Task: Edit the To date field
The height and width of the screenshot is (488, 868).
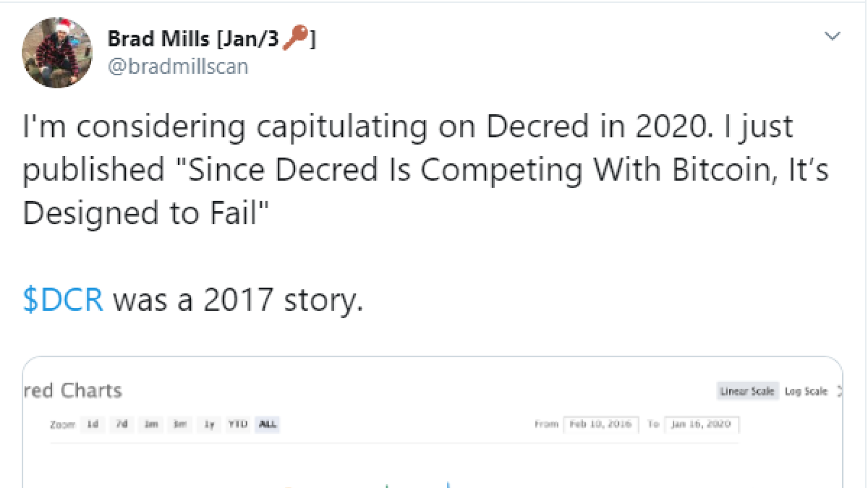Action: click(701, 424)
